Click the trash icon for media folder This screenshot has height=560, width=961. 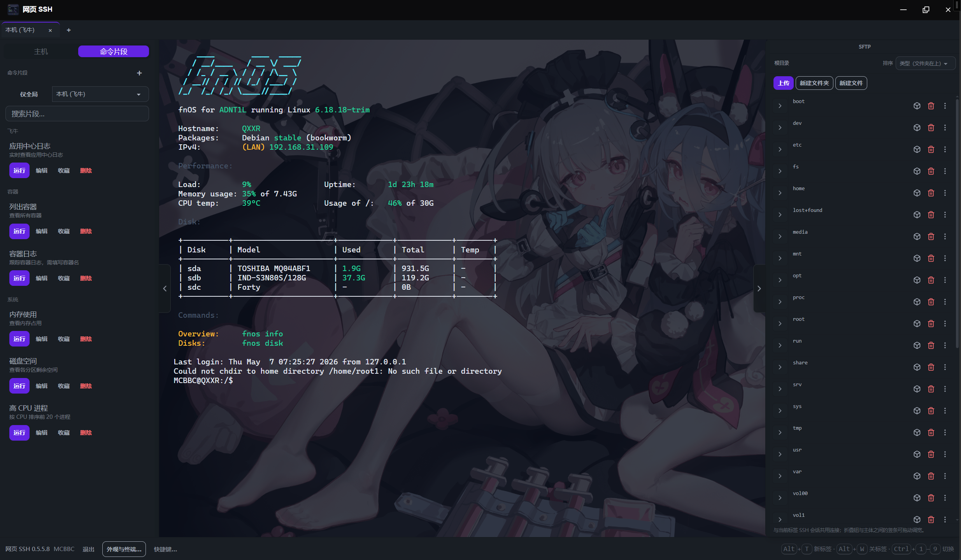coord(931,236)
